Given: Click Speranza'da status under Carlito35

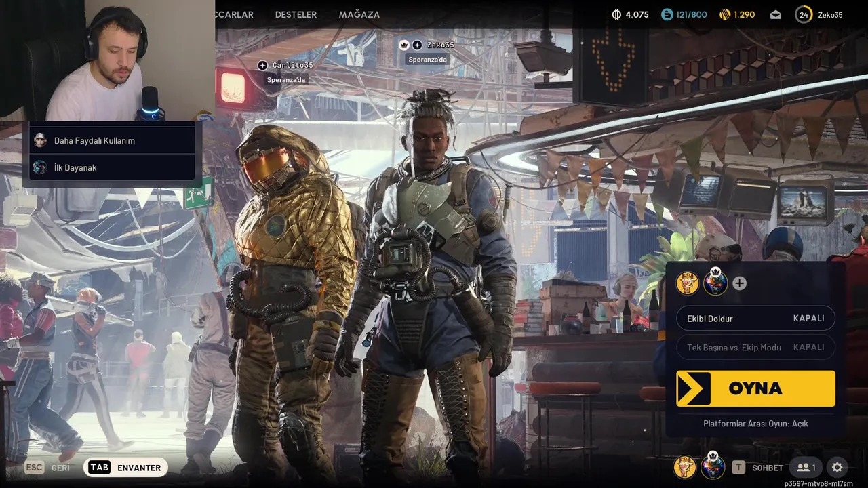Looking at the screenshot, I should point(286,80).
